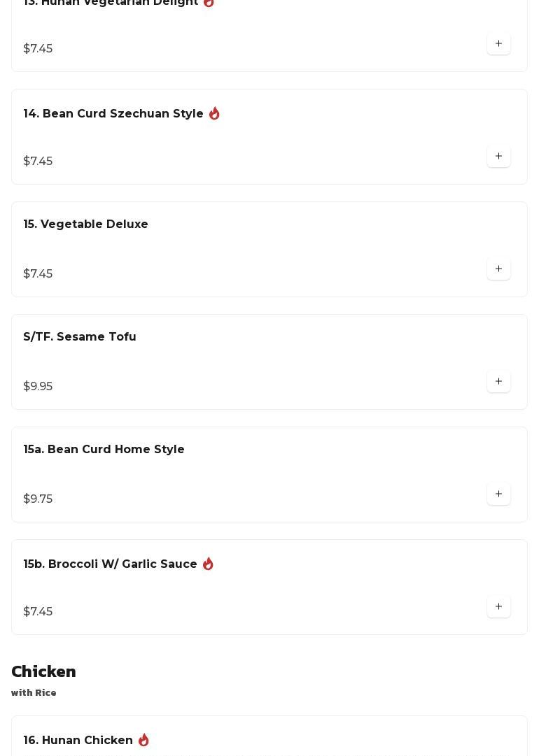Click the $9.75 Bean Curd Home Style price
The width and height of the screenshot is (539, 756).
tap(38, 499)
